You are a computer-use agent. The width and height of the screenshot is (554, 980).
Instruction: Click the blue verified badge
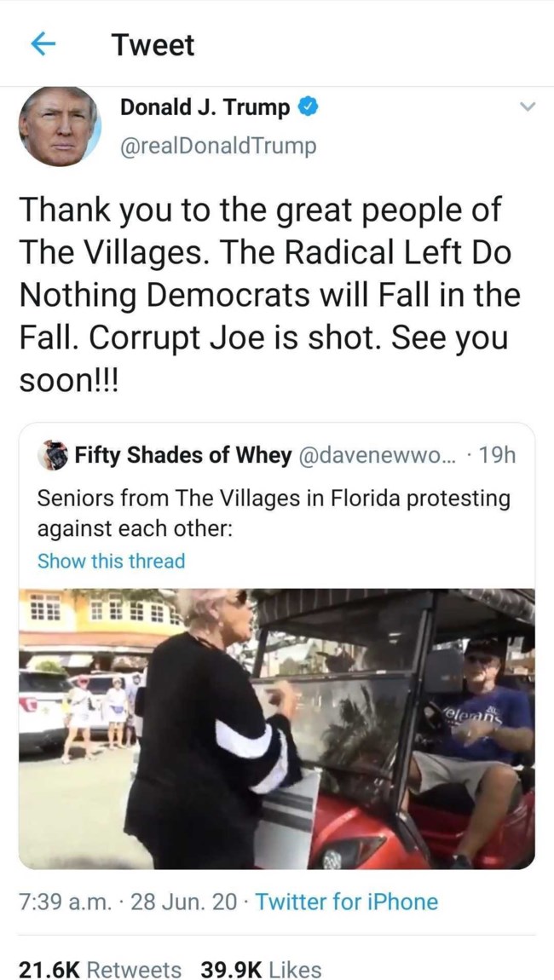click(309, 108)
